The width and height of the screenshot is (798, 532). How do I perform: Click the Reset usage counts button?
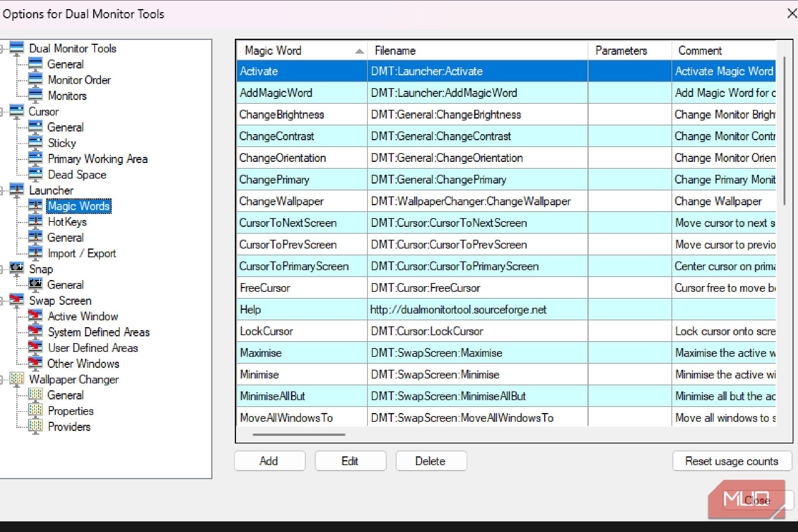point(731,461)
